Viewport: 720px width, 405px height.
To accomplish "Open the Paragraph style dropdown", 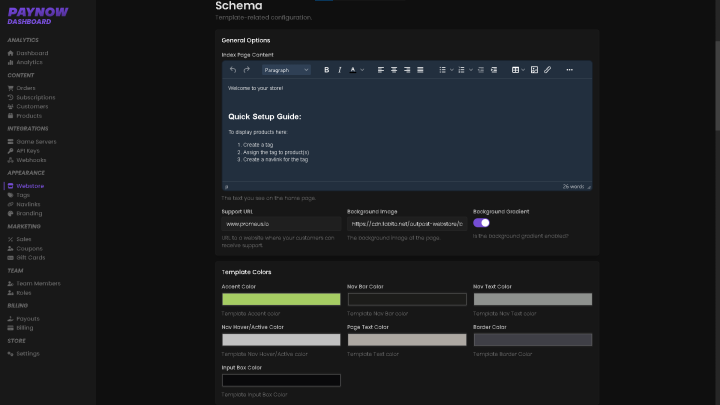I will [286, 70].
